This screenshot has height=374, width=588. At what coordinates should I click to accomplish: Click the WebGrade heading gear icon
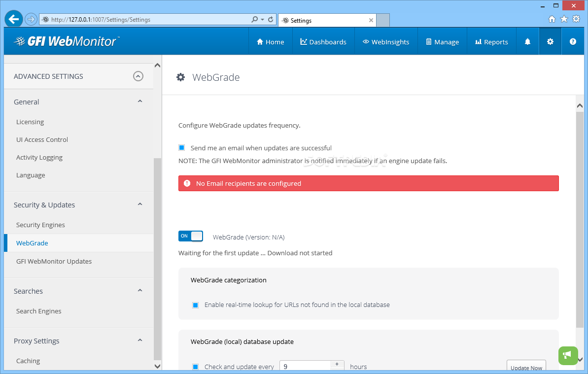181,77
